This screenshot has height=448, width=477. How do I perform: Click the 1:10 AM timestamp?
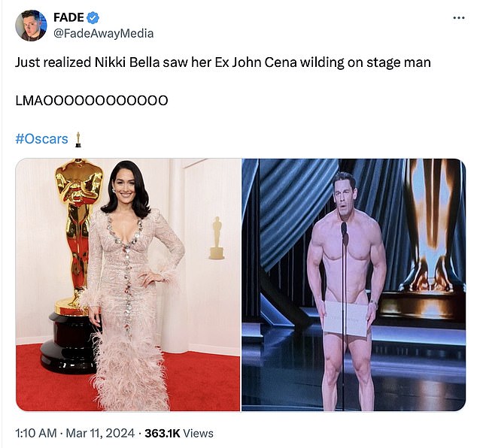pos(36,433)
